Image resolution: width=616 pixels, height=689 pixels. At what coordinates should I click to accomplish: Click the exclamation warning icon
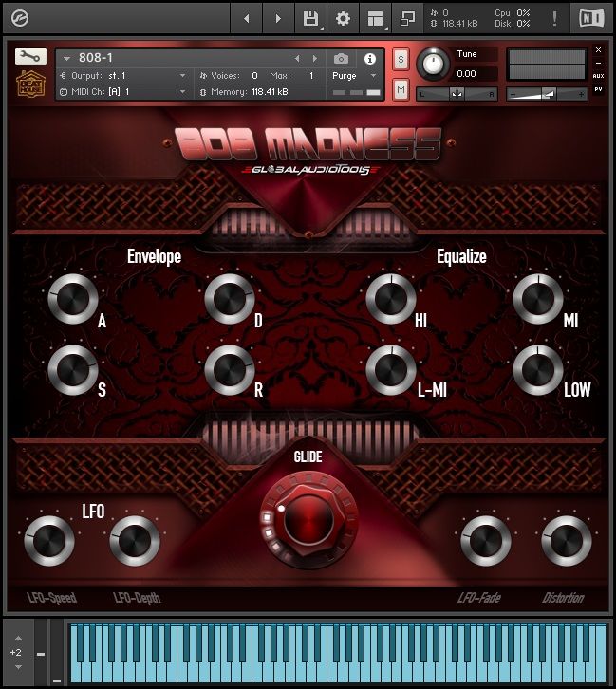tap(554, 18)
